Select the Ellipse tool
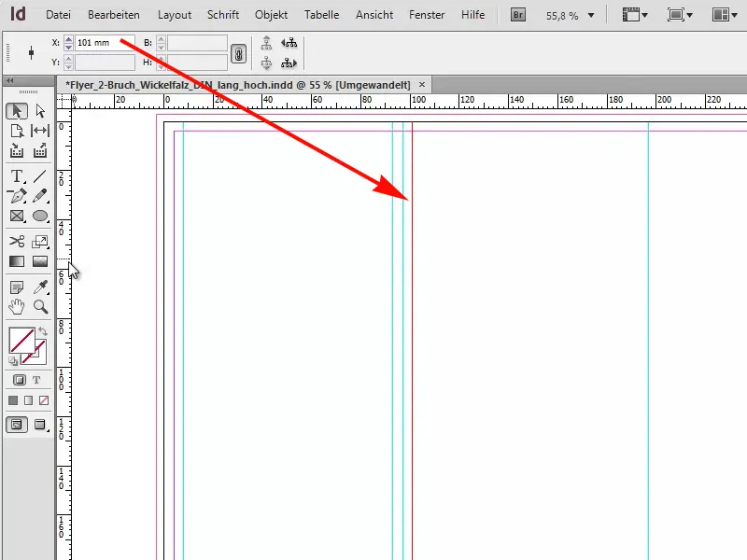The width and height of the screenshot is (747, 560). click(40, 217)
